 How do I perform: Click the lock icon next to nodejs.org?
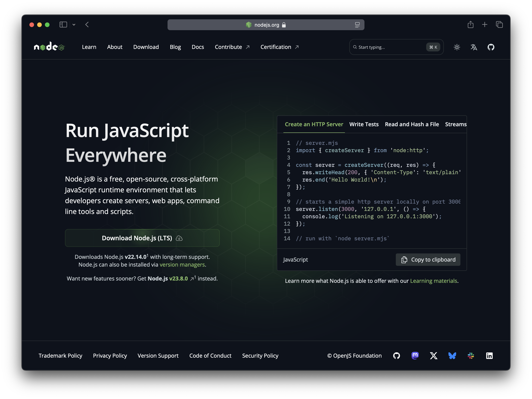[284, 25]
